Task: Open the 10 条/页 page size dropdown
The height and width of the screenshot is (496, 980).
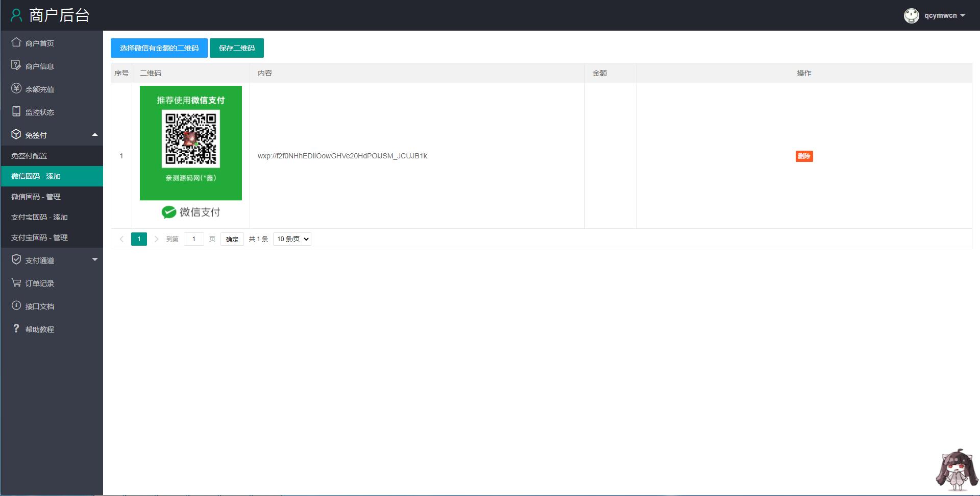Action: click(x=292, y=239)
